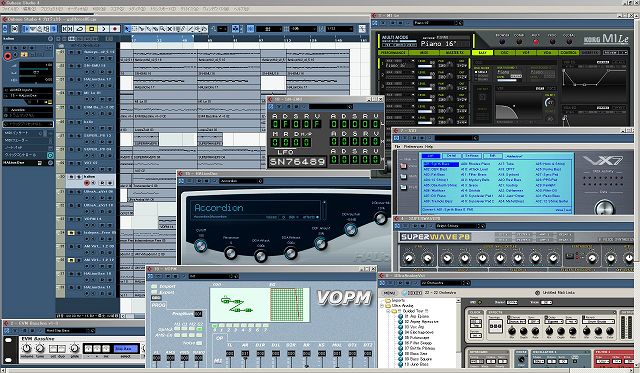Adjust the part 1 level slider in M1 Le

(425, 65)
